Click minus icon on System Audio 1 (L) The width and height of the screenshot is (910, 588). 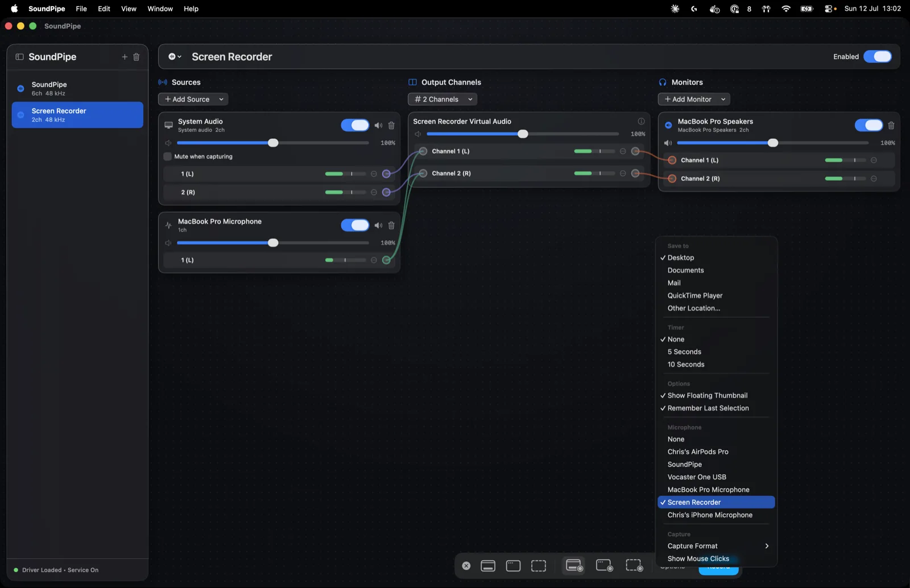tap(374, 174)
